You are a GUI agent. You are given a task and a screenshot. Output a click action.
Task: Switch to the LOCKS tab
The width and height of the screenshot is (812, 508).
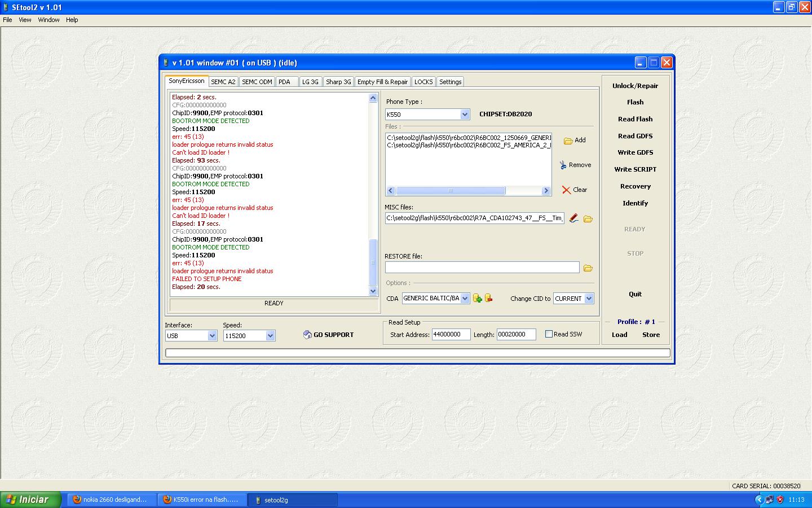[x=423, y=82]
